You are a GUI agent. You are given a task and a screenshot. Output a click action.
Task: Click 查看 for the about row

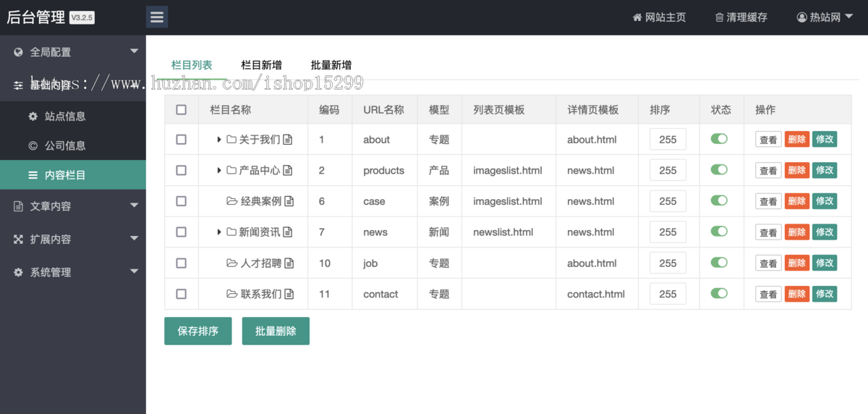click(x=769, y=140)
